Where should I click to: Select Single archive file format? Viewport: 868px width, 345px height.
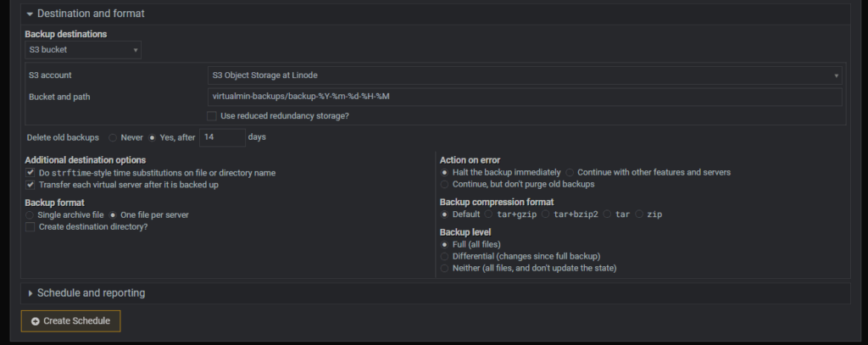point(31,215)
